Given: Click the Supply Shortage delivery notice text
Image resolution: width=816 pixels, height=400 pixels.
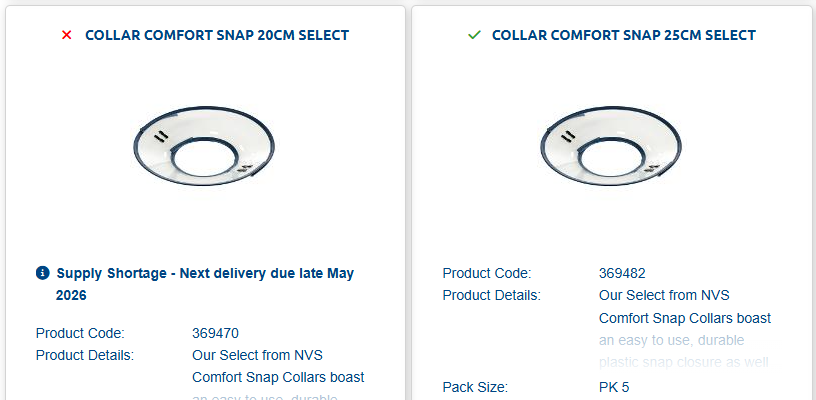Looking at the screenshot, I should click(x=205, y=284).
